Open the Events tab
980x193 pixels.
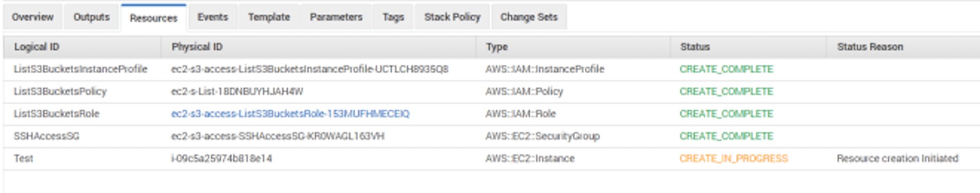[x=213, y=17]
